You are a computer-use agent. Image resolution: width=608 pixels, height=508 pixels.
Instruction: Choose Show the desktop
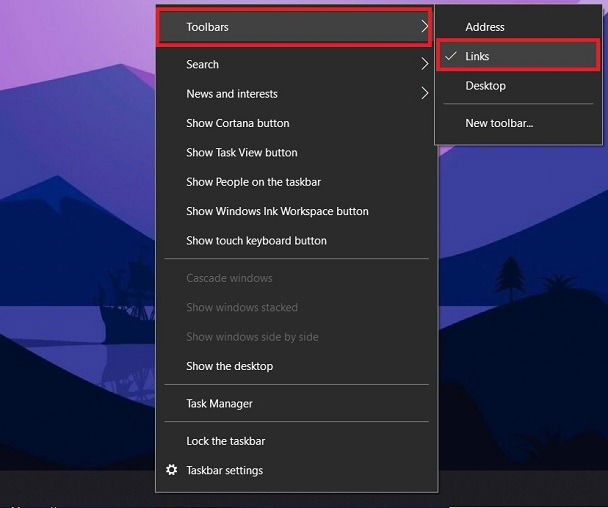point(297,366)
